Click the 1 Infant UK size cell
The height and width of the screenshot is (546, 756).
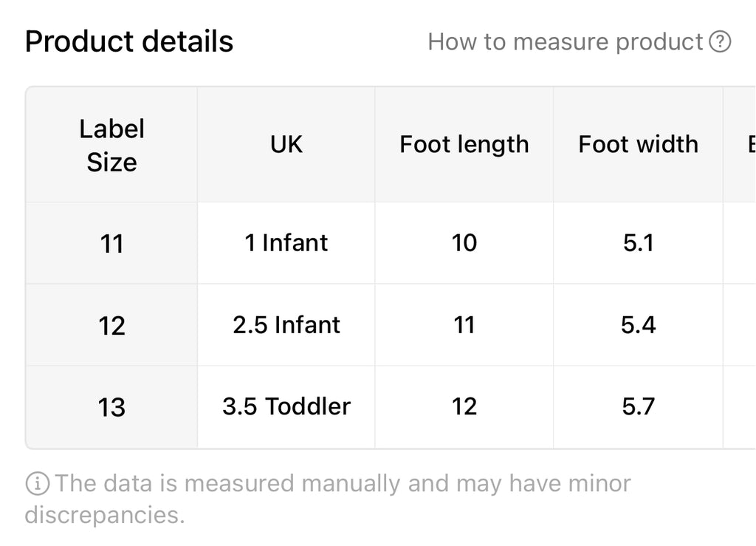286,243
